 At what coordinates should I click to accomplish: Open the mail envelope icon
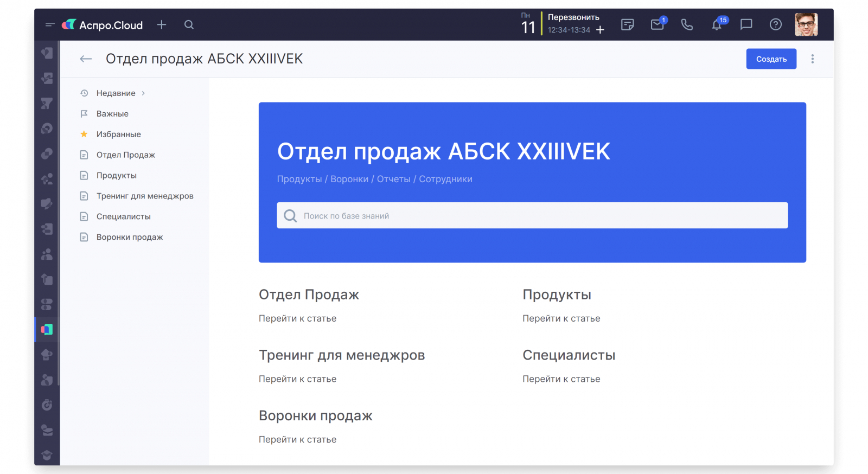658,24
